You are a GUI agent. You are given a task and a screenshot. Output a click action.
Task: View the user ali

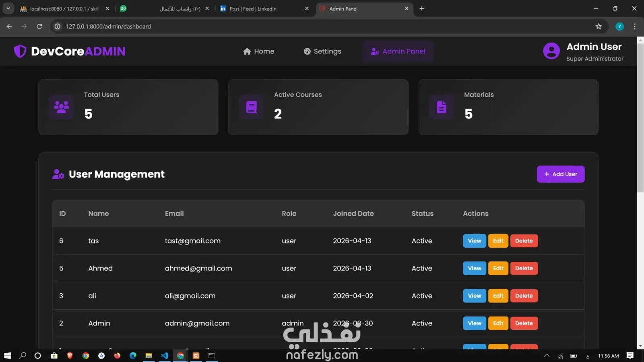pyautogui.click(x=475, y=296)
